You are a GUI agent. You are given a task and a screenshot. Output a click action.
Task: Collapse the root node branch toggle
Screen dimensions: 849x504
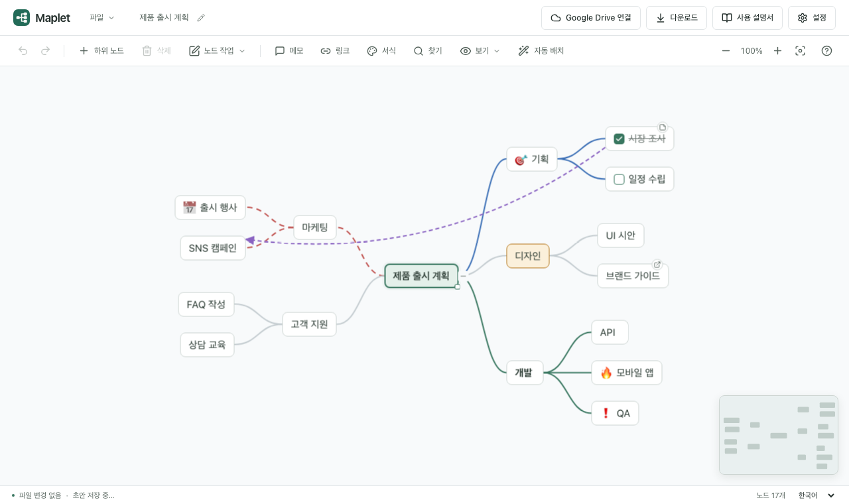[464, 276]
